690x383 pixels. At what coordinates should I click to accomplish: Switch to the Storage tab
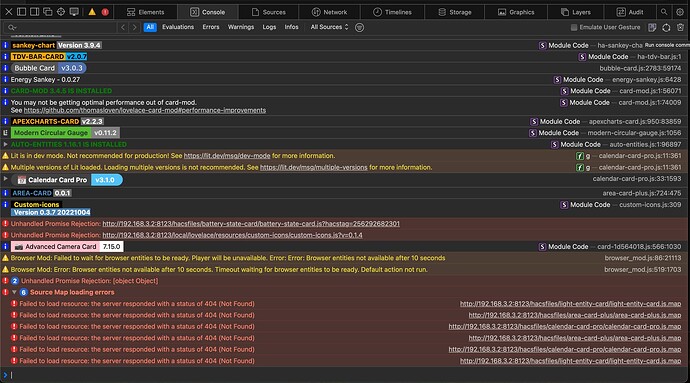455,12
